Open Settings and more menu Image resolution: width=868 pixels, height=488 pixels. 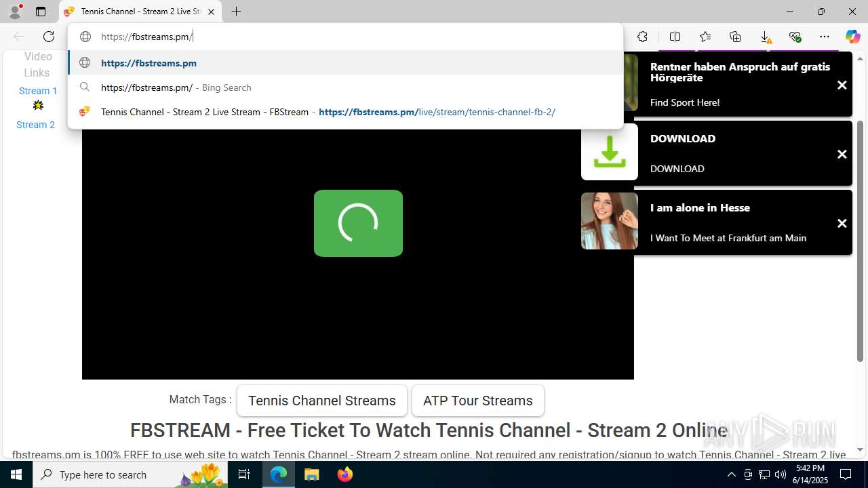[825, 37]
